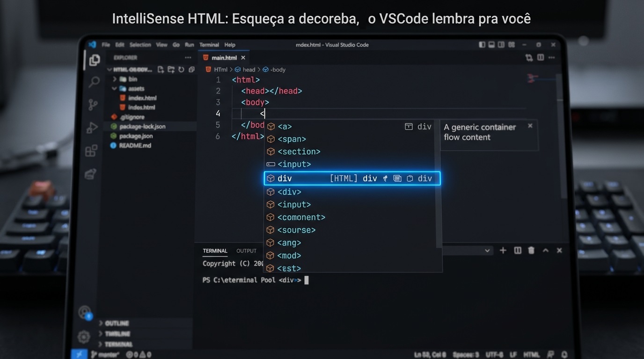Click the HTML language mode in status bar
Screen dimensions: 644x359
[531, 355]
